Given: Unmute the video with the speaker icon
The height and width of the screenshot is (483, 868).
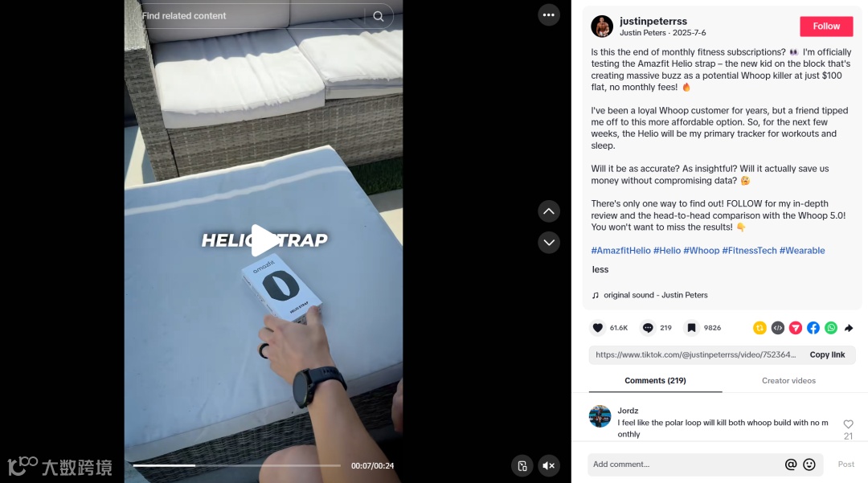Looking at the screenshot, I should (x=549, y=466).
